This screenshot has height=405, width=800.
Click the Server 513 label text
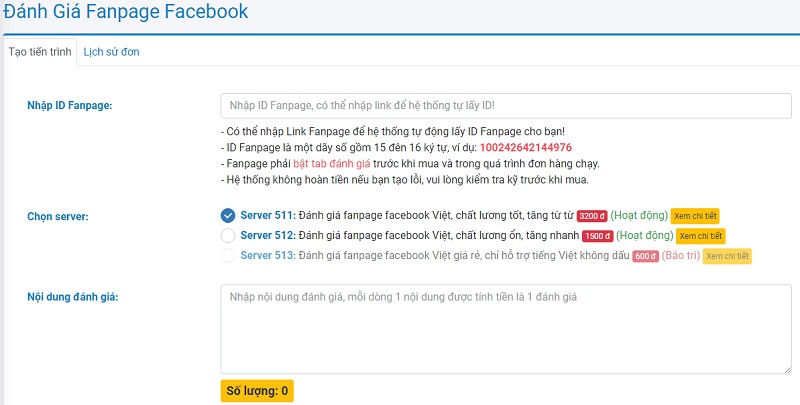(x=268, y=256)
